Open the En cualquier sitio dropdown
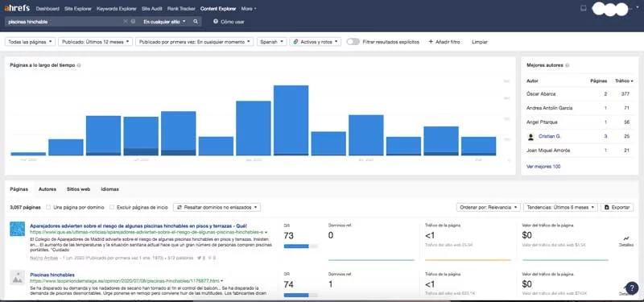The height and width of the screenshot is (302, 644). (x=164, y=22)
